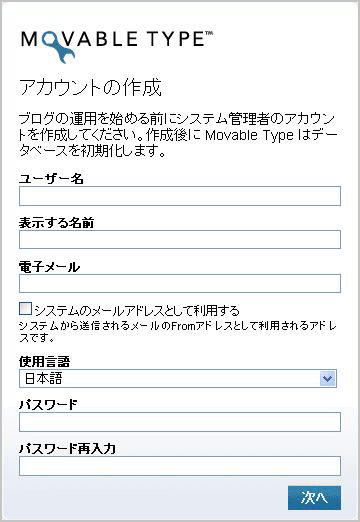Image resolution: width=360 pixels, height=522 pixels.
Task: Activate the 電子メール input field
Action: (180, 283)
